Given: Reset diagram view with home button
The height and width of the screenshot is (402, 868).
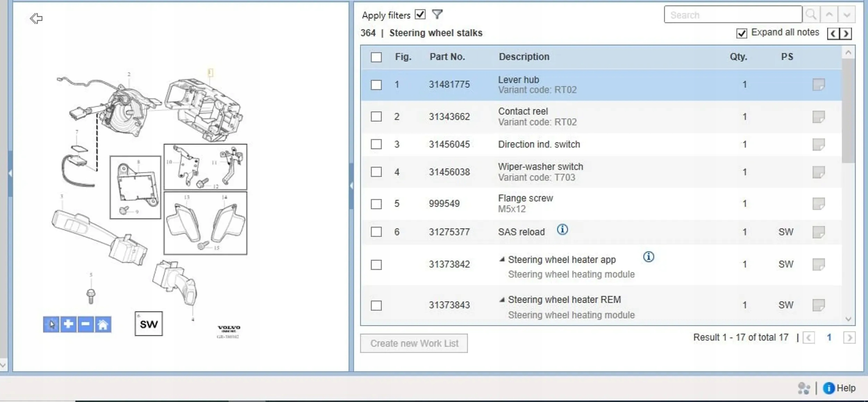Looking at the screenshot, I should click(x=103, y=324).
